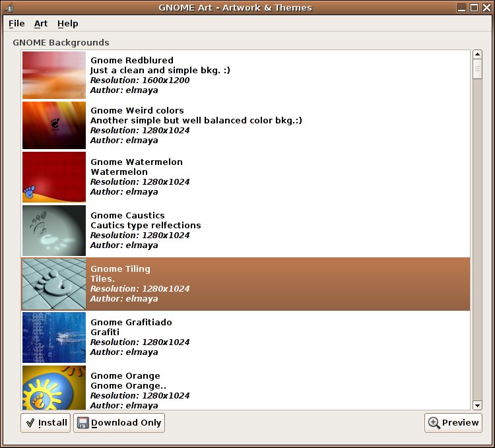Click the 'Gnome Grafitiado' title text
Screen dimensions: 495x448
click(131, 323)
